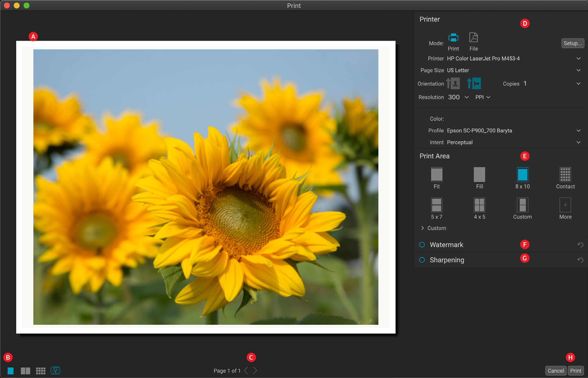588x378 pixels.
Task: Click the "Page 1 of 1" indicator
Action: 227,371
